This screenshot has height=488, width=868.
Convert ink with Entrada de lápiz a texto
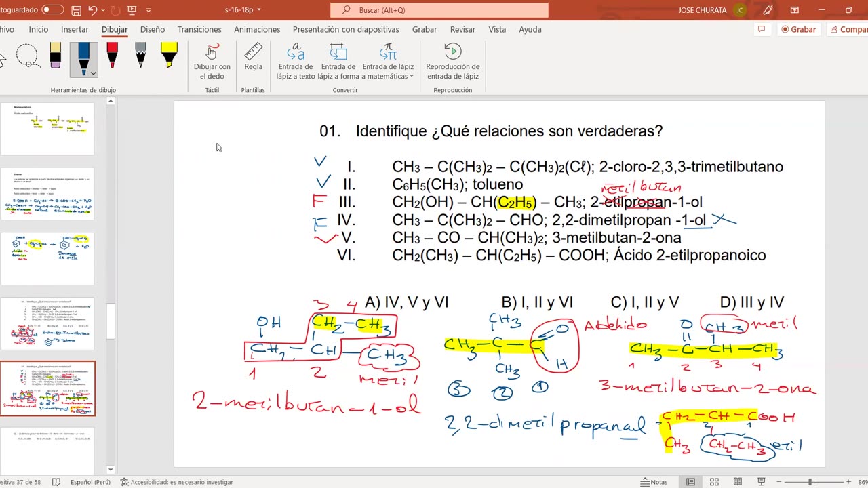click(296, 62)
